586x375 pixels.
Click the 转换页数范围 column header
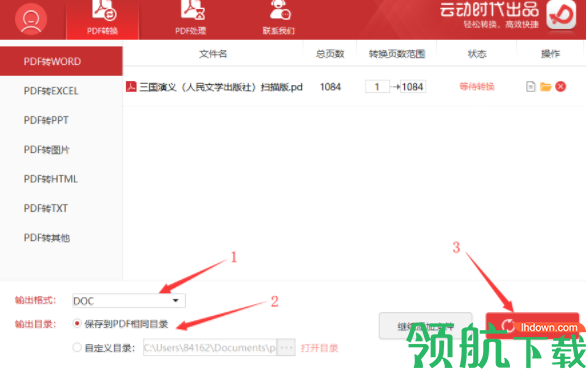tap(397, 54)
